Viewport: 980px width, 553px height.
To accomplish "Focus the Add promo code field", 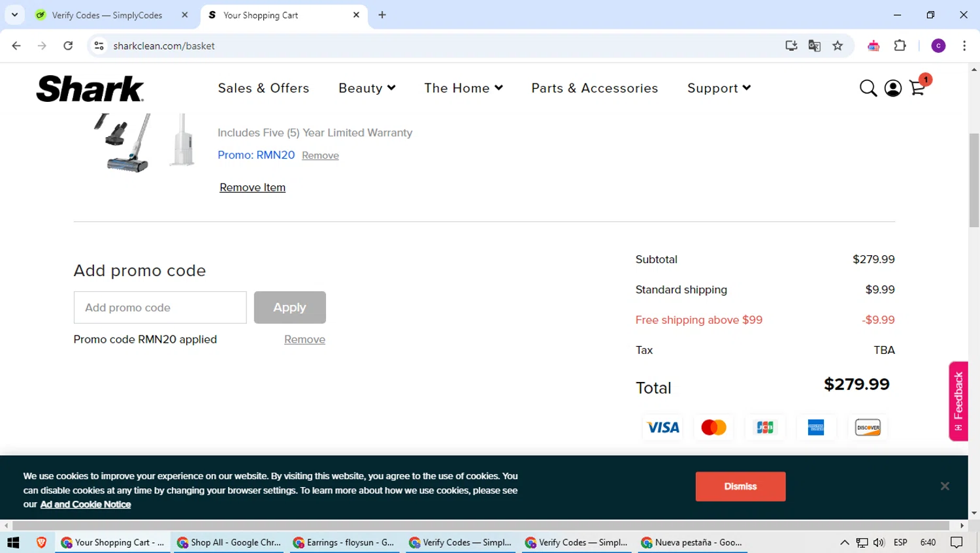I will (160, 308).
